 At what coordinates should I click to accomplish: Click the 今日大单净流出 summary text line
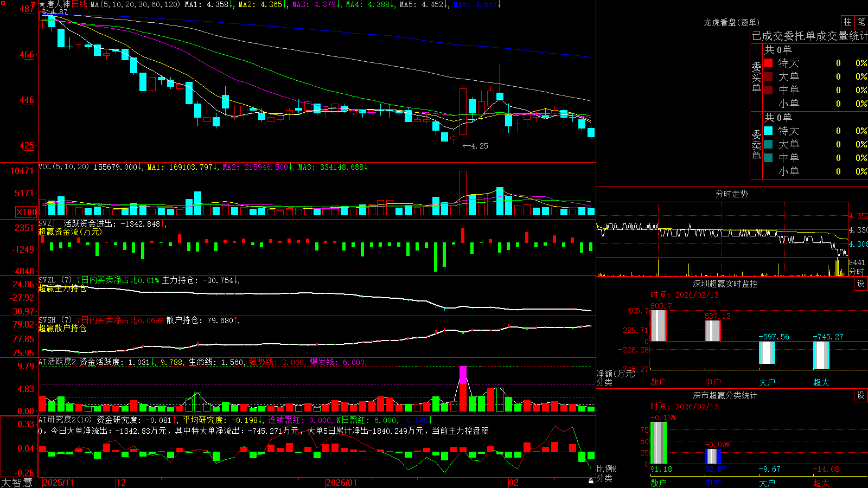tap(263, 431)
